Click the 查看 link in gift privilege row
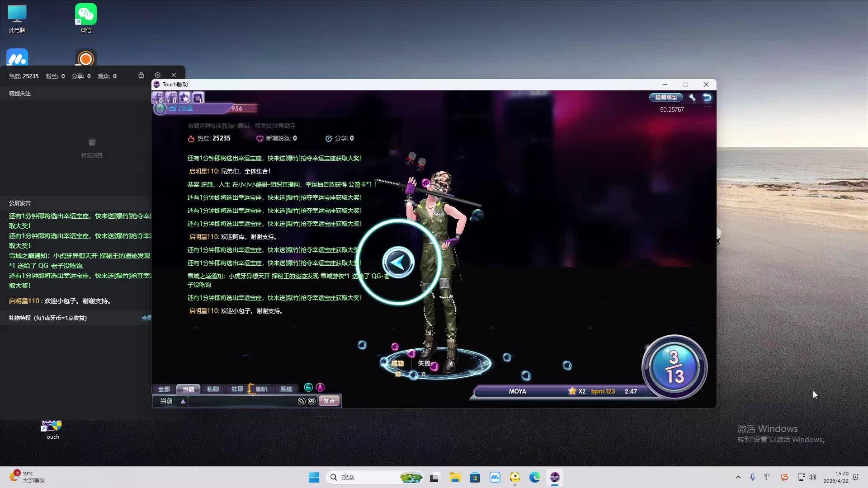The width and height of the screenshot is (868, 488). coord(146,318)
